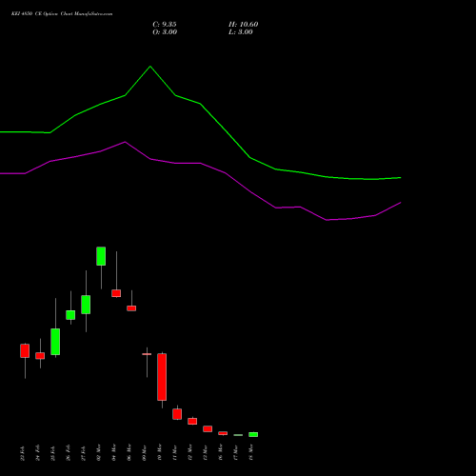The width and height of the screenshot is (476, 476).
Task: Click the 09 Mar date label
Action: 145,452
